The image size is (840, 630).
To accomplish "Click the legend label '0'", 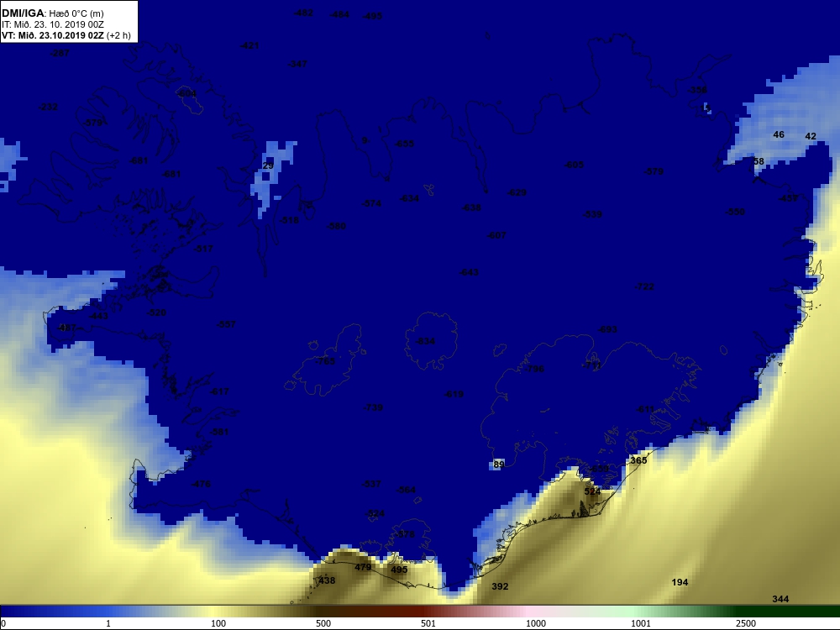I will coord(3,623).
